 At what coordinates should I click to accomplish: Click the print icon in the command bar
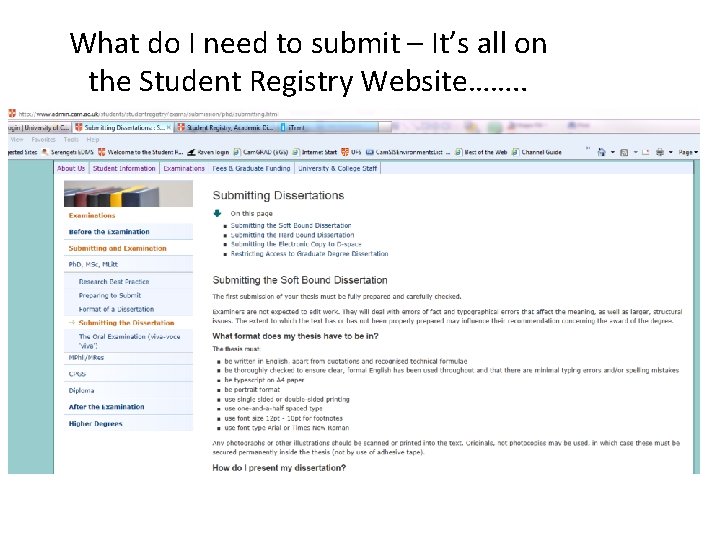(x=660, y=152)
